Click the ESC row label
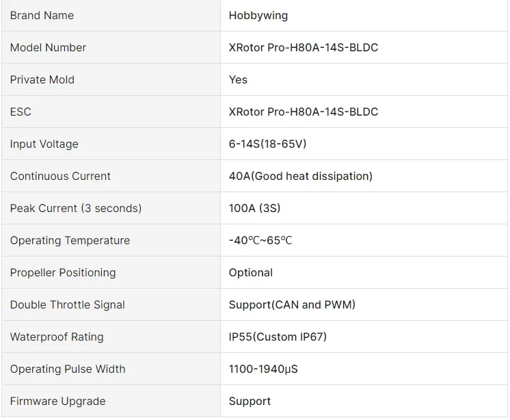 [21, 112]
